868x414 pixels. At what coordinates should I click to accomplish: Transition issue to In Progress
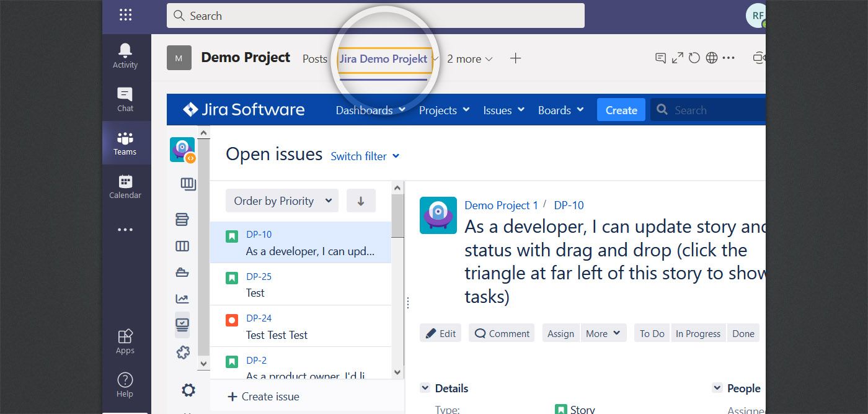coord(698,333)
